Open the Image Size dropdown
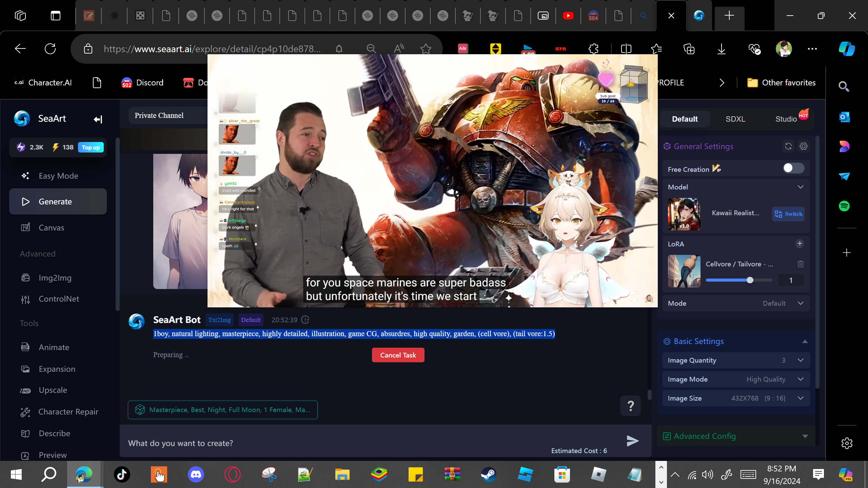 tap(736, 398)
